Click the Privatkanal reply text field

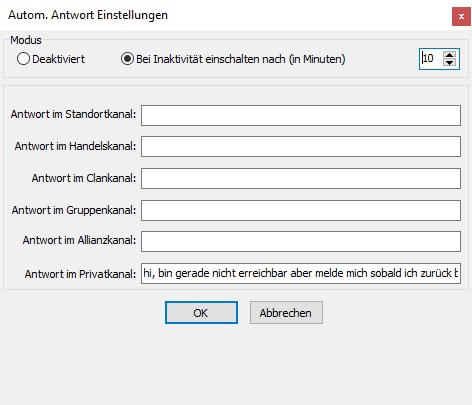(x=301, y=273)
